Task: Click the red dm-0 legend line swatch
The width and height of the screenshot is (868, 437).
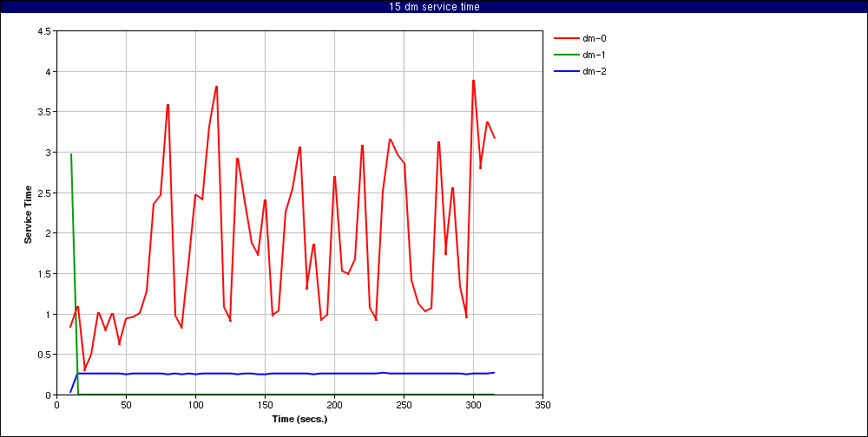Action: tap(565, 38)
